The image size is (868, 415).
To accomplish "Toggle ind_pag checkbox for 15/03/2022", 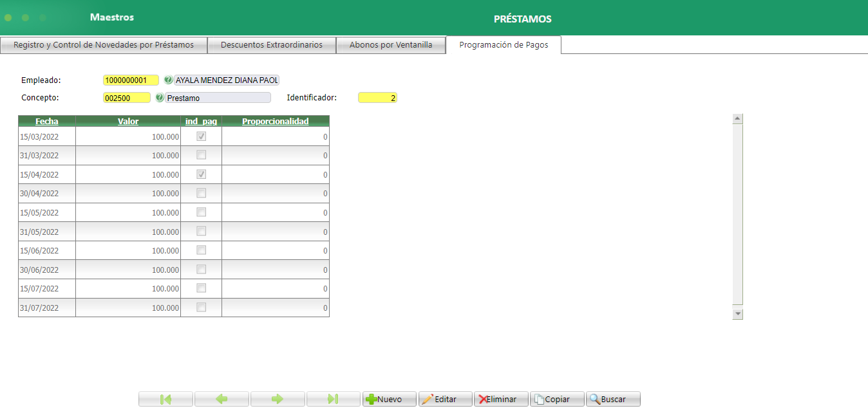I will (x=202, y=136).
